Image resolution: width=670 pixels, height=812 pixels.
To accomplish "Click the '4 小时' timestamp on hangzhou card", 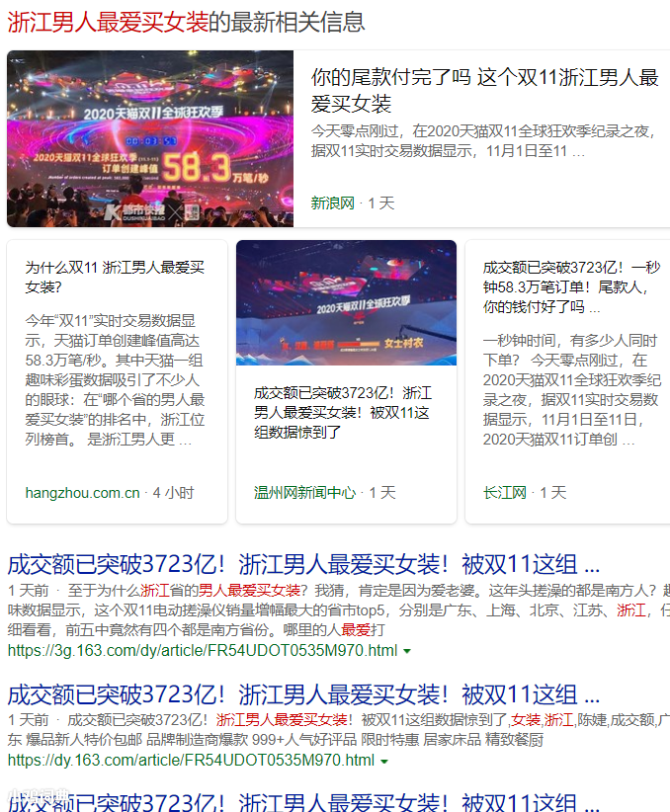I will pyautogui.click(x=173, y=493).
